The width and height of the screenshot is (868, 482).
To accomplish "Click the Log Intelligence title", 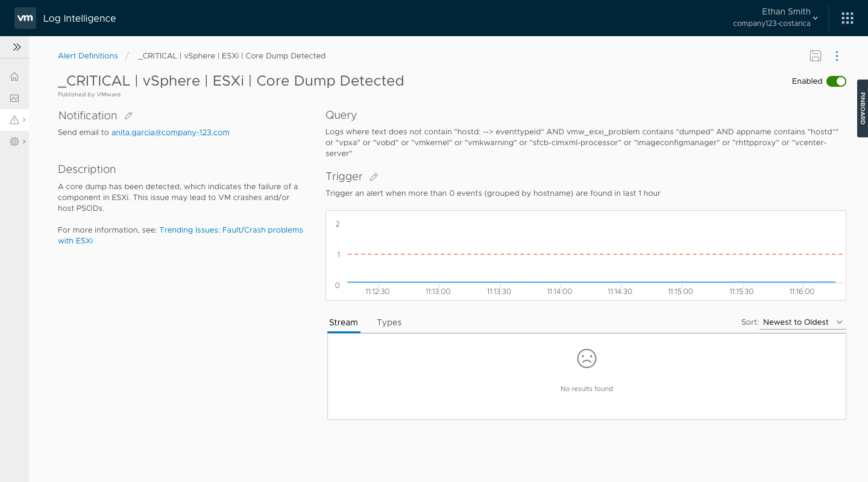I will coord(80,18).
